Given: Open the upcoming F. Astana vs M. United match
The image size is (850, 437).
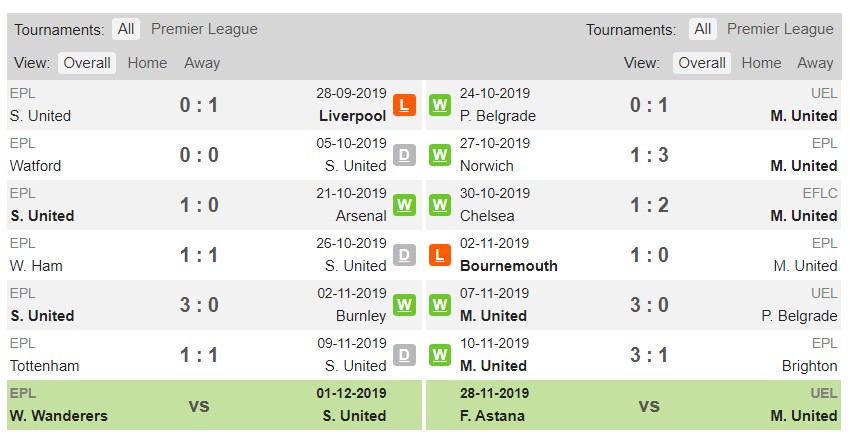Looking at the screenshot, I should [633, 406].
